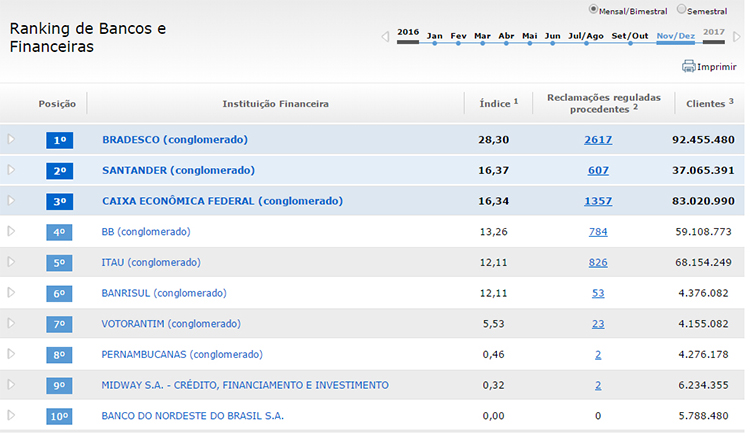Click the 2º position badge
This screenshot has width=750, height=446.
click(x=59, y=171)
